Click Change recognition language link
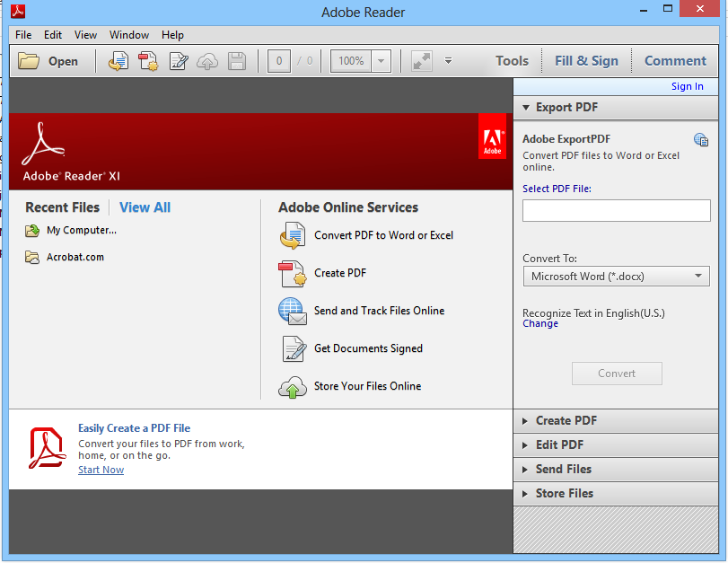 540,324
